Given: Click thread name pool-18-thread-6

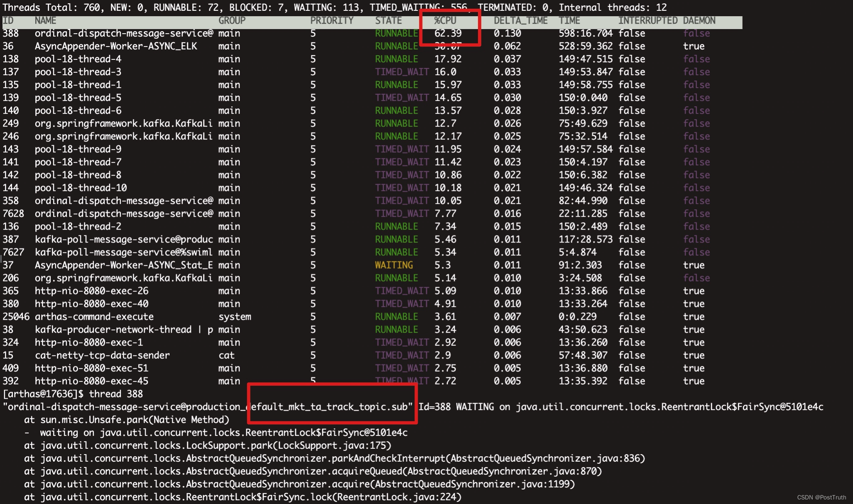Looking at the screenshot, I should pos(78,110).
